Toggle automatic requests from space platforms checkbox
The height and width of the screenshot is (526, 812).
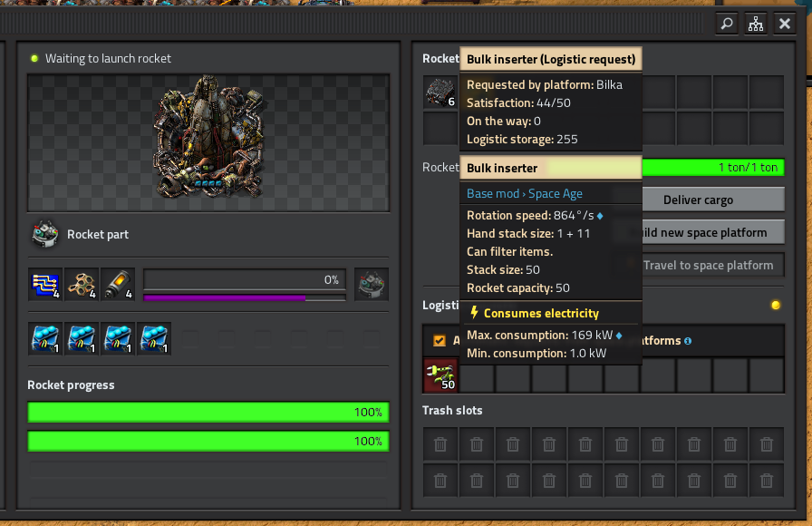point(440,340)
